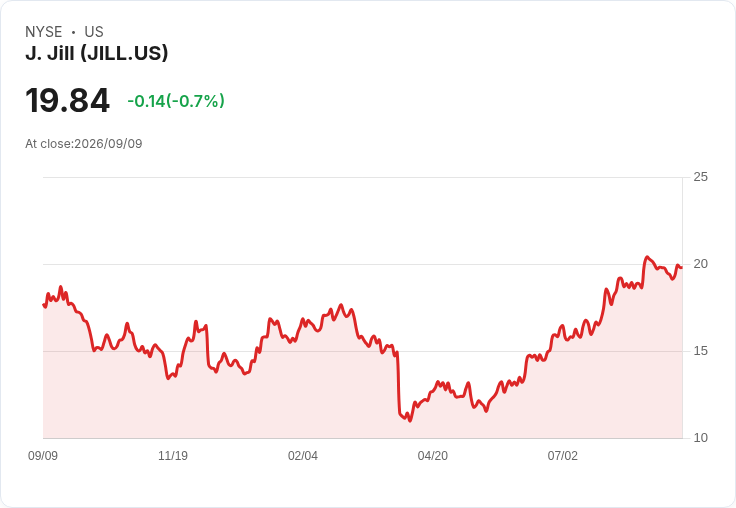Click the 09/09 x-axis date
This screenshot has width=736, height=508.
coord(43,456)
